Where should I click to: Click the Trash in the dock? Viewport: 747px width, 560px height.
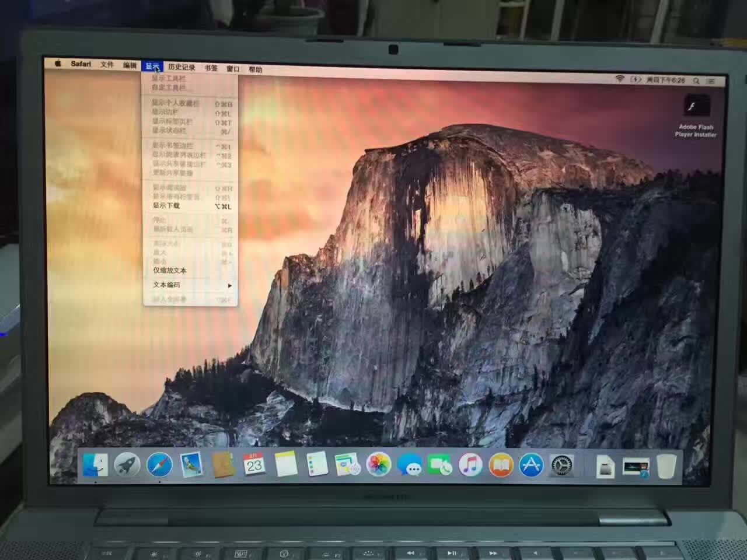tap(666, 466)
